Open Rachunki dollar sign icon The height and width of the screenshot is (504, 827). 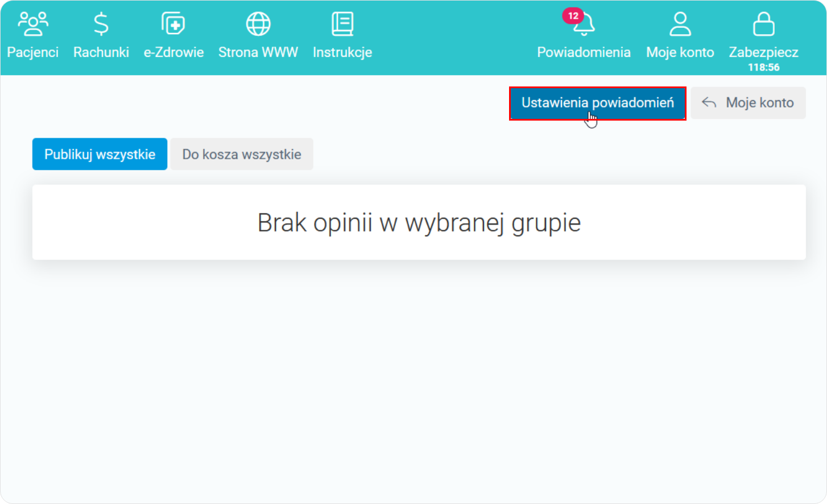101,24
